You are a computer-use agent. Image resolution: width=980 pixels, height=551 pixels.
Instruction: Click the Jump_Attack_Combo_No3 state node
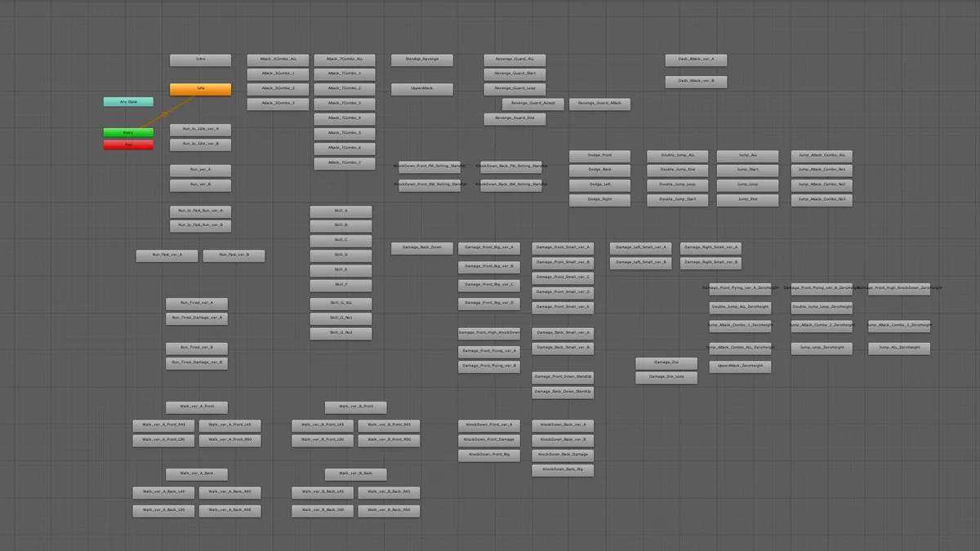pos(821,199)
